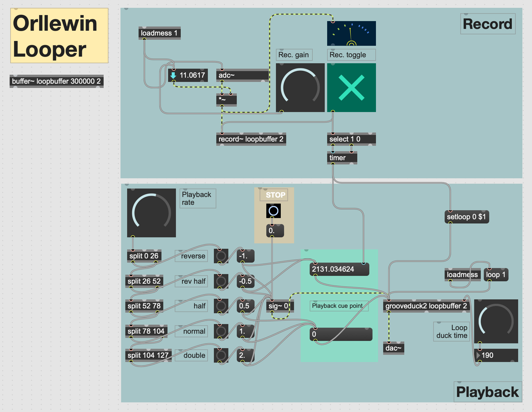The height and width of the screenshot is (412, 532).
Task: Select the select 1 0 object
Action: pyautogui.click(x=351, y=139)
